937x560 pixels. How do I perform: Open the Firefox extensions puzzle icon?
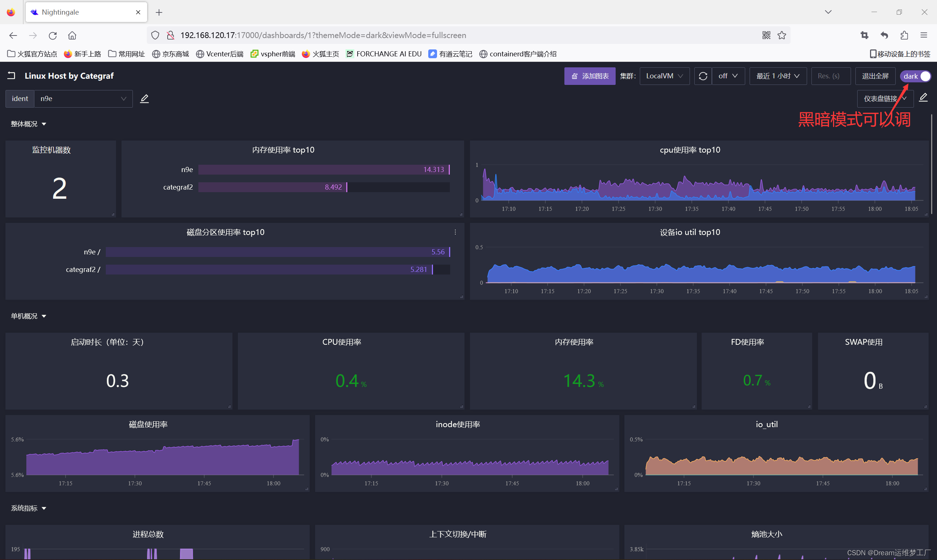904,35
